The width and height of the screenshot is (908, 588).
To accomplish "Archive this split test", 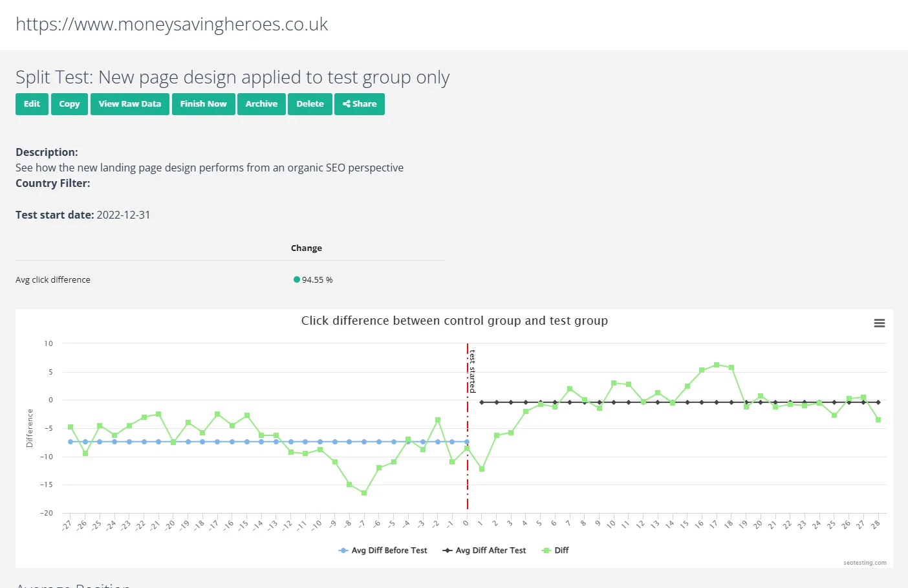I will 261,103.
